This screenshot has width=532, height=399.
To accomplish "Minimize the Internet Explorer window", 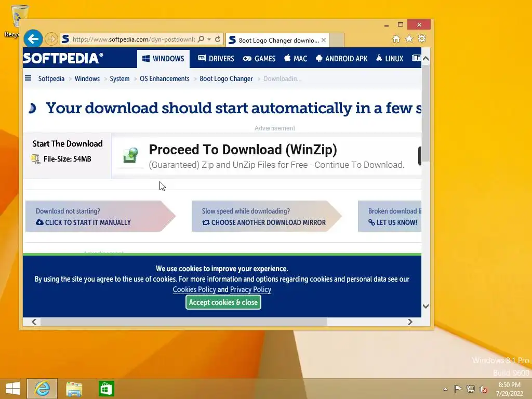I will tap(387, 25).
